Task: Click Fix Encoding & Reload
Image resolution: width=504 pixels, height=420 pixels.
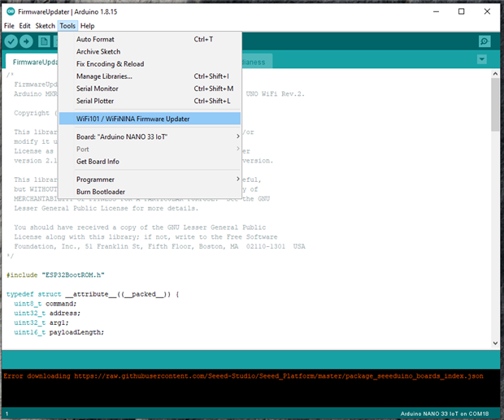Action: click(110, 63)
